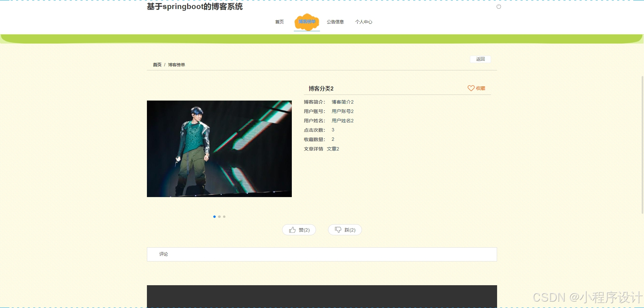Click the 文章2 detail text
This screenshot has width=644, height=308.
(333, 149)
